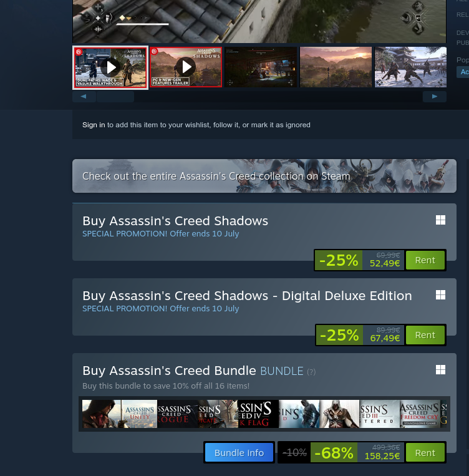Open the dark night-scene screenshot thumbnail
This screenshot has height=476, width=469.
(261, 67)
